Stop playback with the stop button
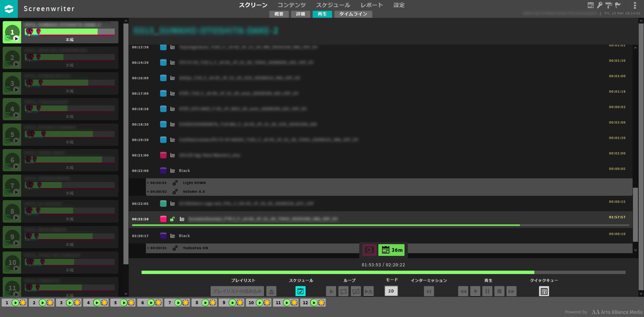This screenshot has width=644, height=317. click(x=499, y=291)
